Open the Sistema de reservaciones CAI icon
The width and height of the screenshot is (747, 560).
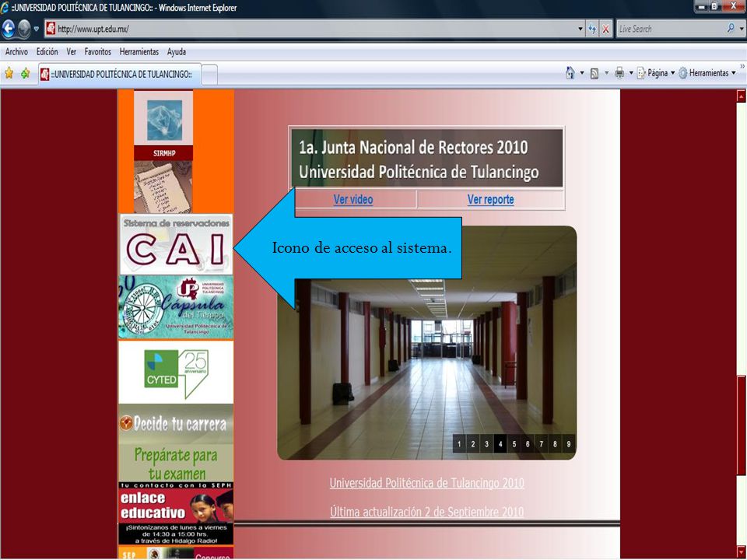tap(176, 244)
